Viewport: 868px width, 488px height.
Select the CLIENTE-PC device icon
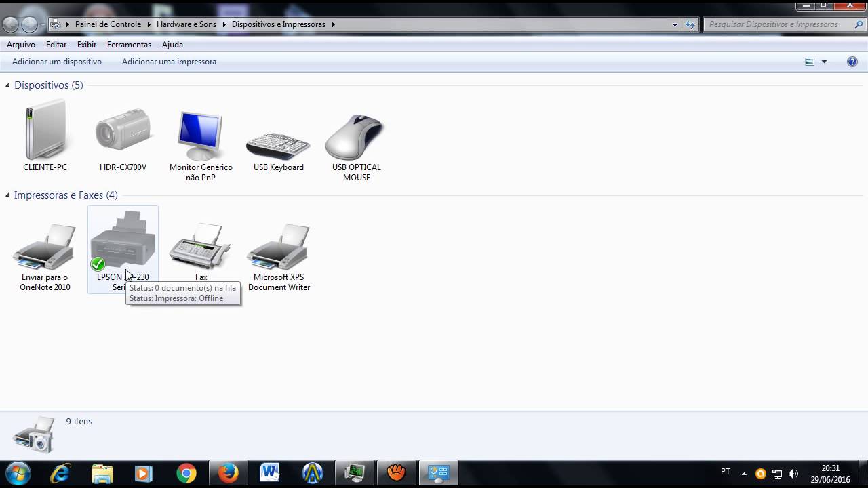[45, 130]
